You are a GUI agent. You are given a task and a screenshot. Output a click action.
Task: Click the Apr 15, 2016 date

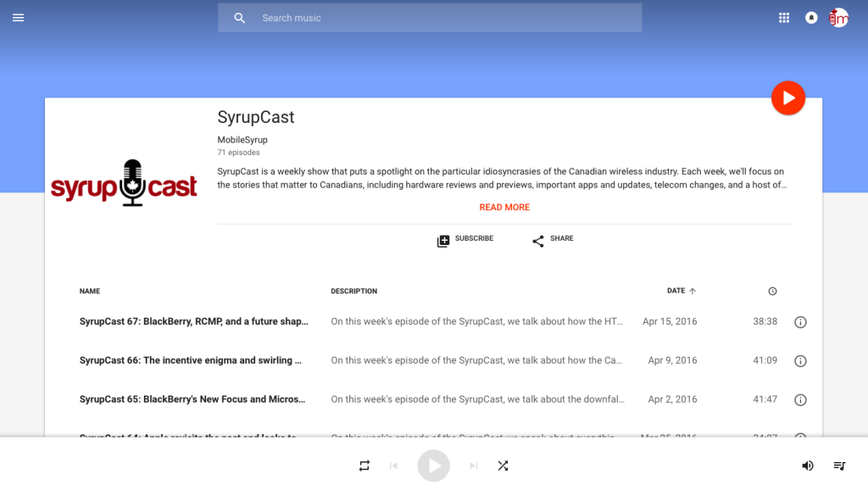(x=670, y=321)
